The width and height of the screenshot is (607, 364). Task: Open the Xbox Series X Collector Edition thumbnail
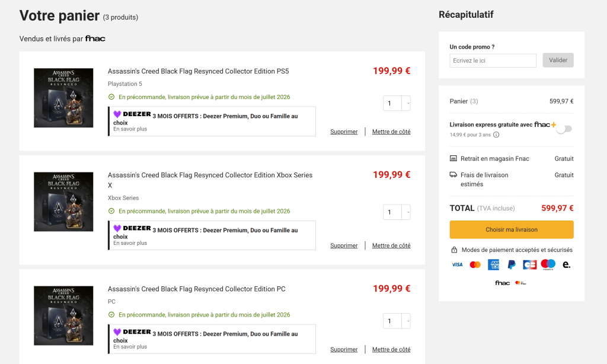click(63, 202)
